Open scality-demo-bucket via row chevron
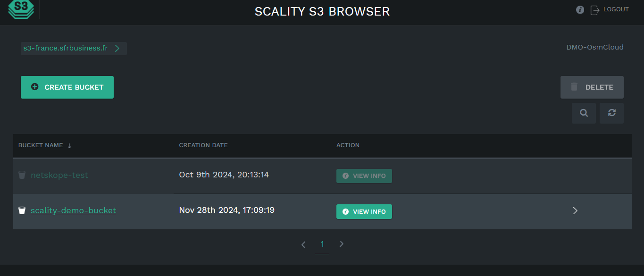Screen dimensions: 644x276 coord(575,211)
